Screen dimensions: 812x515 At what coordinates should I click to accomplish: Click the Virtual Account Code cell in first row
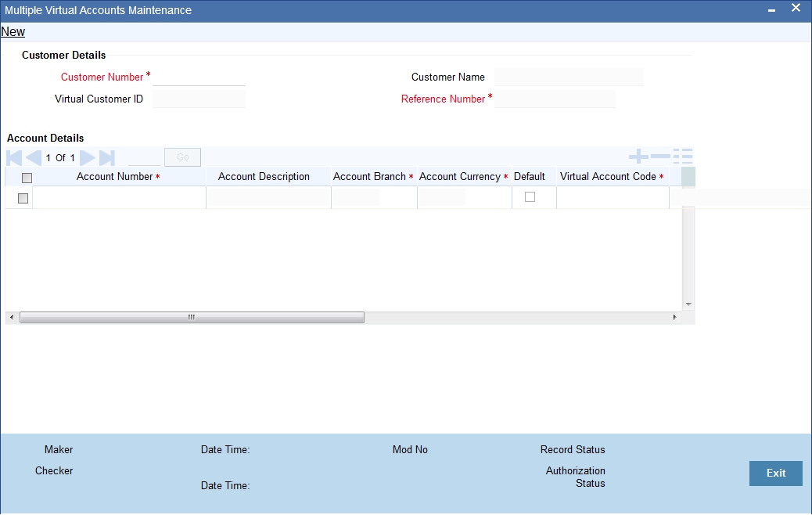coord(613,198)
